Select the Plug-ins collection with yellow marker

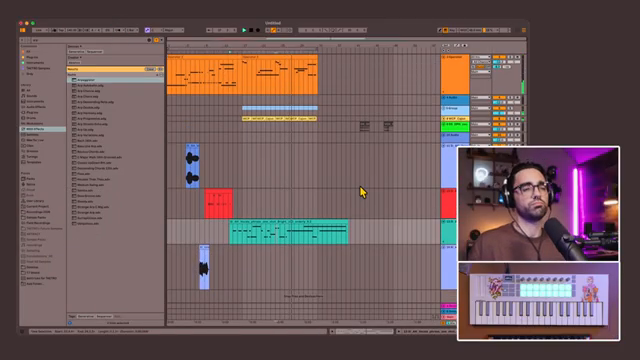click(x=32, y=57)
